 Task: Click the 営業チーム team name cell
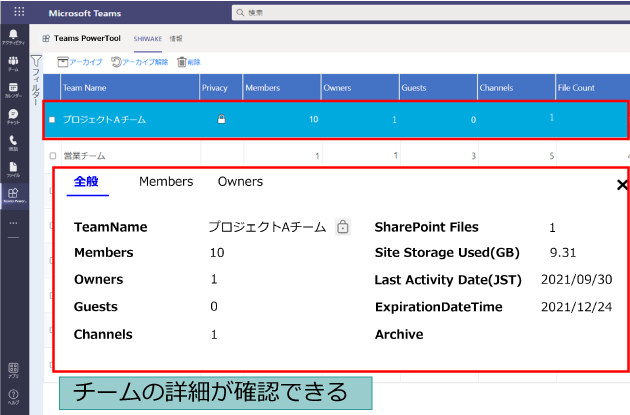[84, 156]
